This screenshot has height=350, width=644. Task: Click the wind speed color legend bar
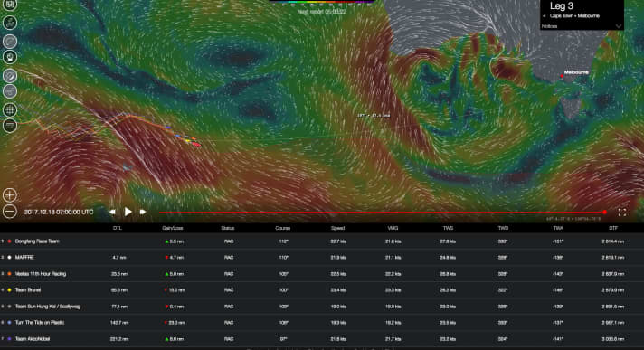[x=321, y=2]
